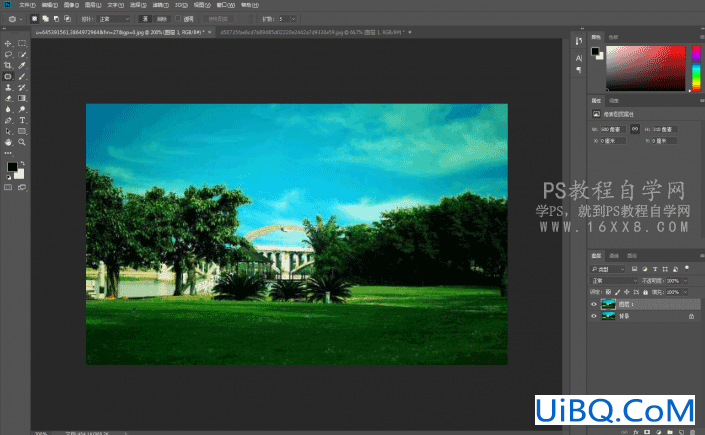This screenshot has width=705, height=435.
Task: Select the Eyedropper tool
Action: coord(22,65)
